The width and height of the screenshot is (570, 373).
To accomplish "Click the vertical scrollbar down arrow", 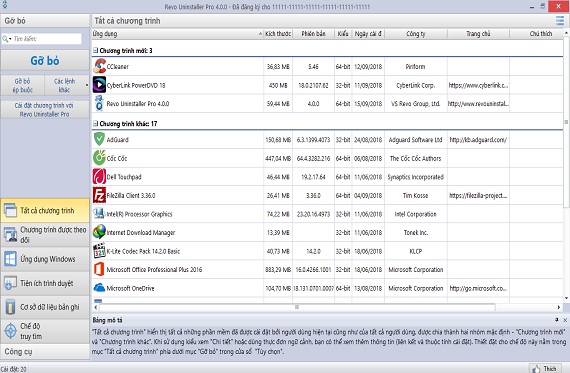I will pyautogui.click(x=566, y=298).
